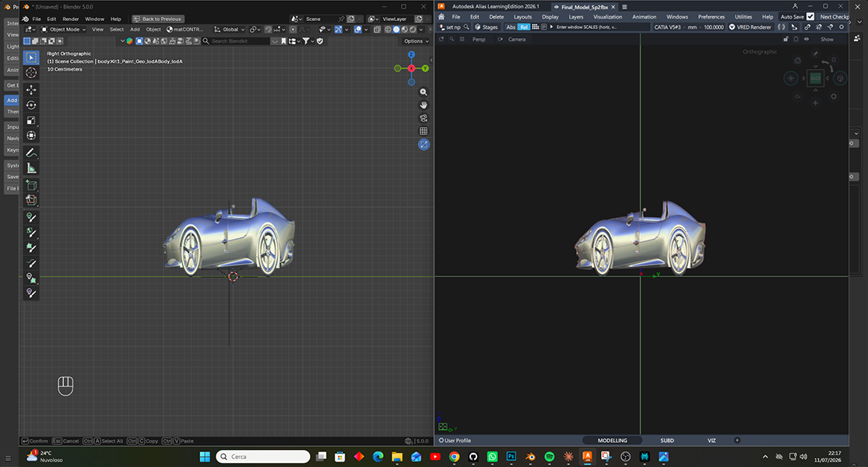
Task: Toggle proportional editing in Blender header
Action: click(293, 30)
